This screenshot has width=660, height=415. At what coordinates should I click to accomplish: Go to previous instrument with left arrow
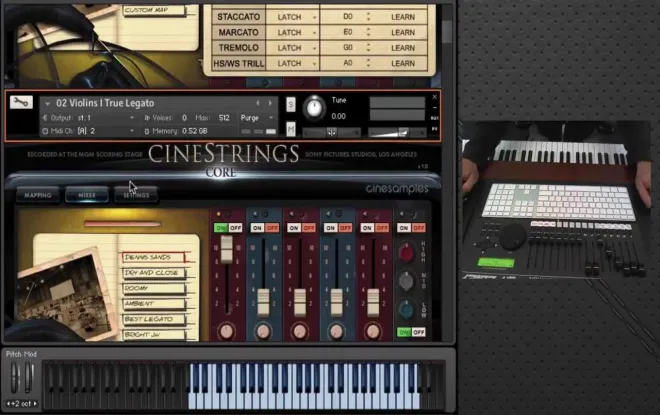pos(258,103)
